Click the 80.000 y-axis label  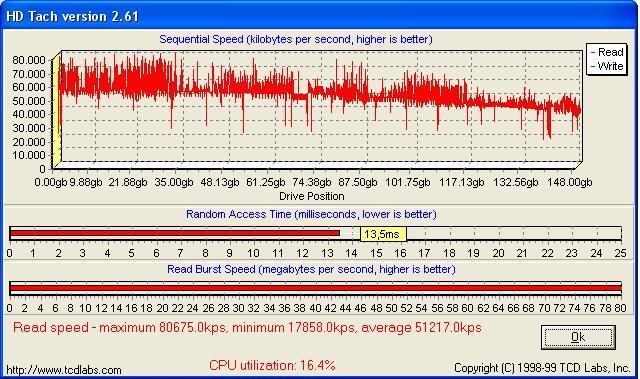(x=29, y=60)
